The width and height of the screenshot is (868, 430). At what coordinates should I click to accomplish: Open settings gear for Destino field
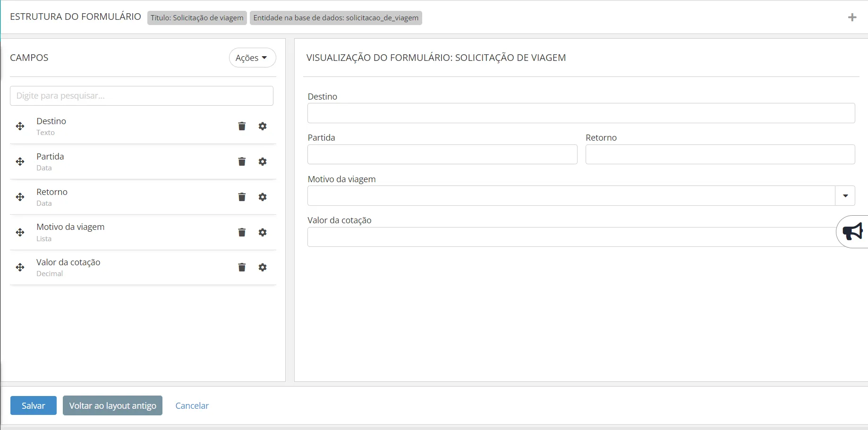[263, 126]
